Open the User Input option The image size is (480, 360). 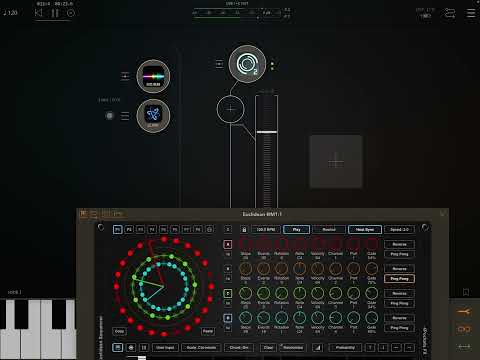click(165, 347)
